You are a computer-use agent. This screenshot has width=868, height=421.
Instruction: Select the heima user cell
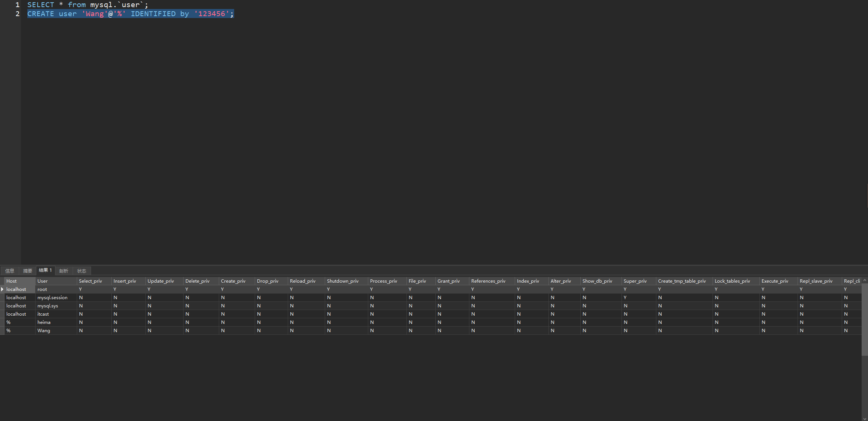point(44,322)
